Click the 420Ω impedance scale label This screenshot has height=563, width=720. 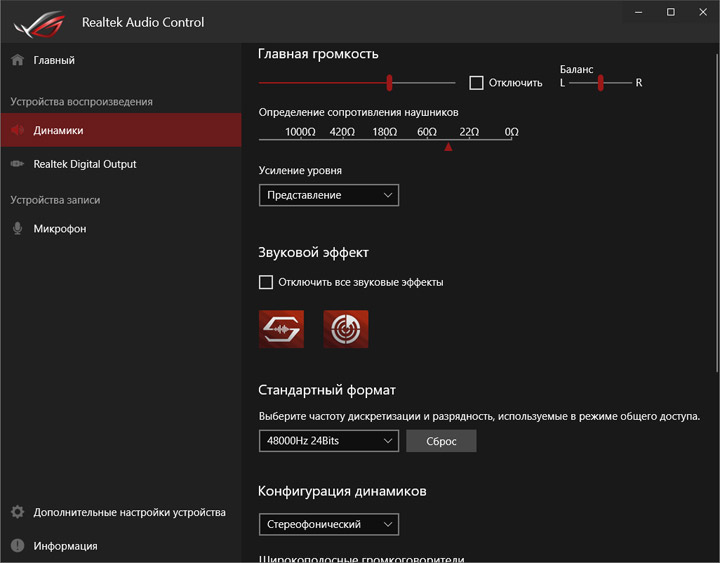(342, 132)
